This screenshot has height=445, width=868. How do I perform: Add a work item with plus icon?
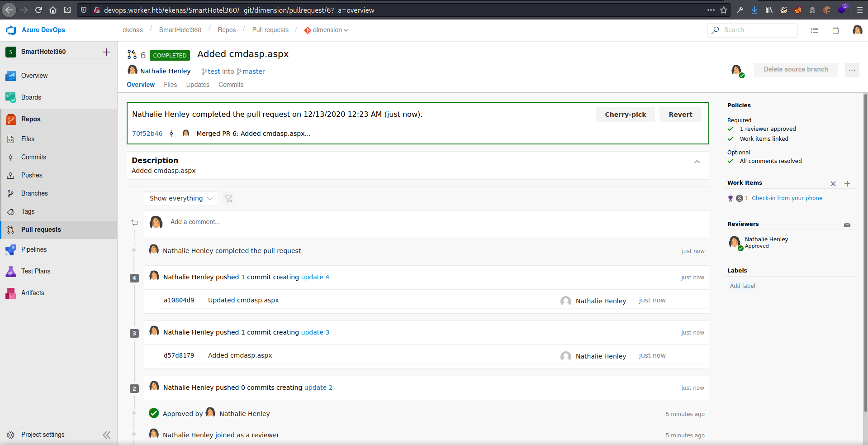[847, 184]
